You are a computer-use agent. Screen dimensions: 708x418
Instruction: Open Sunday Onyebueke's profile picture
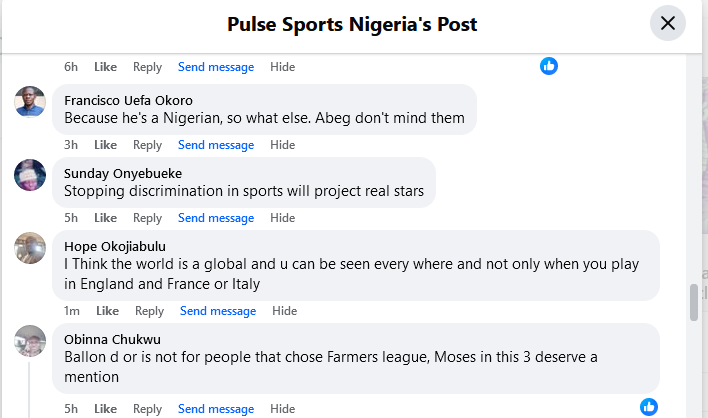(30, 175)
